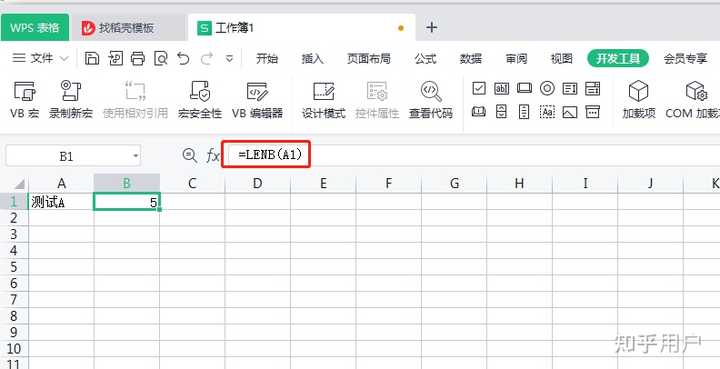Select column H header

pyautogui.click(x=519, y=184)
